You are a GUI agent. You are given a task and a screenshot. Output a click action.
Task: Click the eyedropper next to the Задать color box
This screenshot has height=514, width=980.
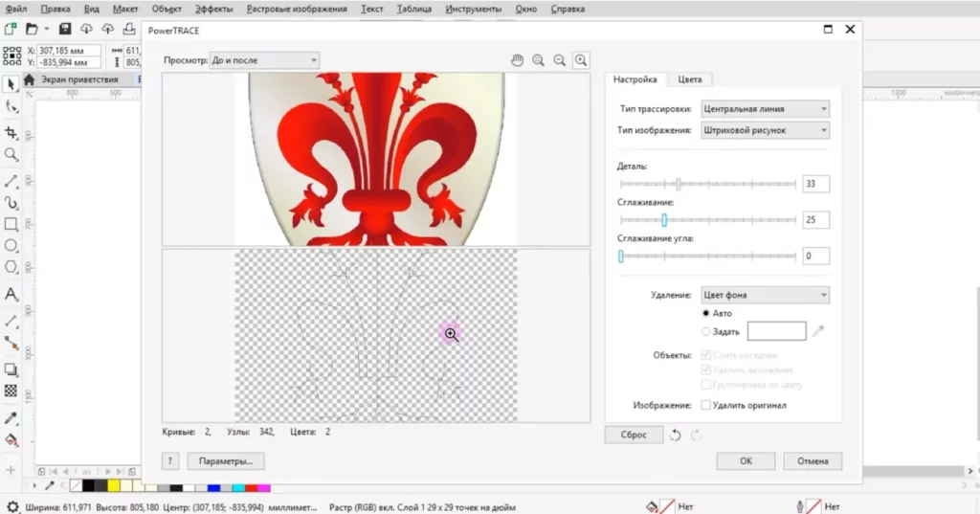[818, 331]
